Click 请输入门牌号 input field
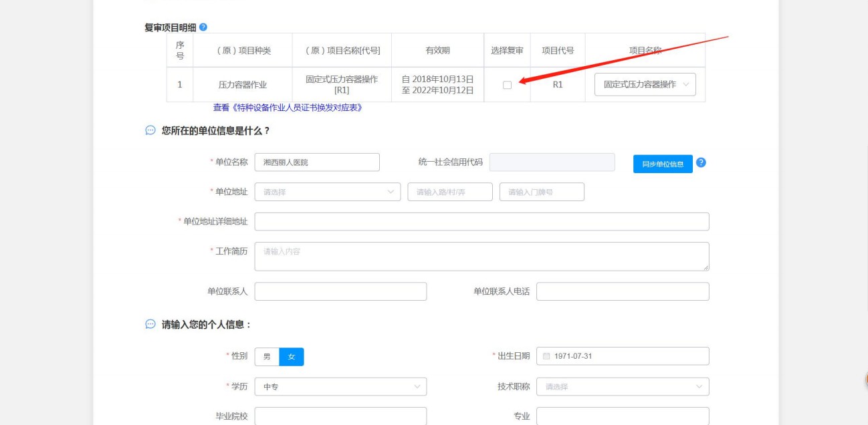Screen dimensions: 868x425 pos(542,192)
